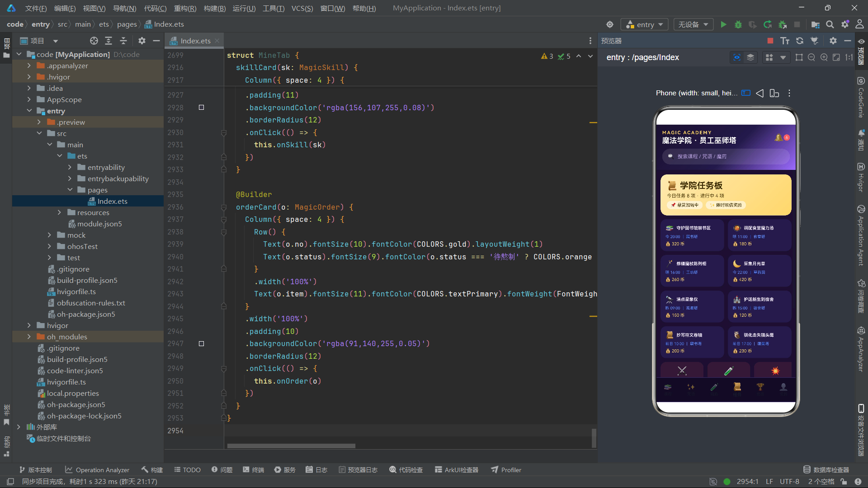Click the editor horizontal scrollbar

[291, 446]
